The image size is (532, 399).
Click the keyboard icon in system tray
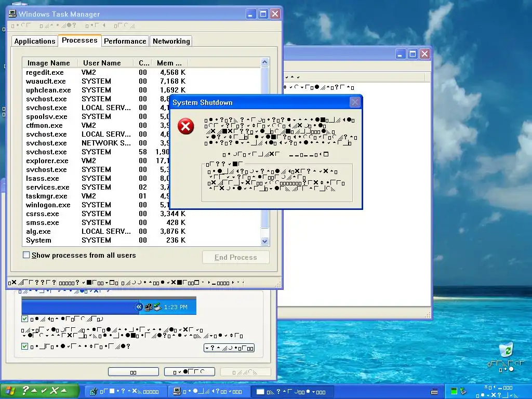(434, 392)
